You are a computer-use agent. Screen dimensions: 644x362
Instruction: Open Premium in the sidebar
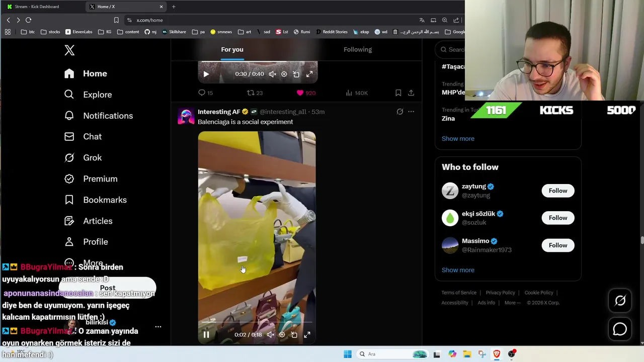91,179
